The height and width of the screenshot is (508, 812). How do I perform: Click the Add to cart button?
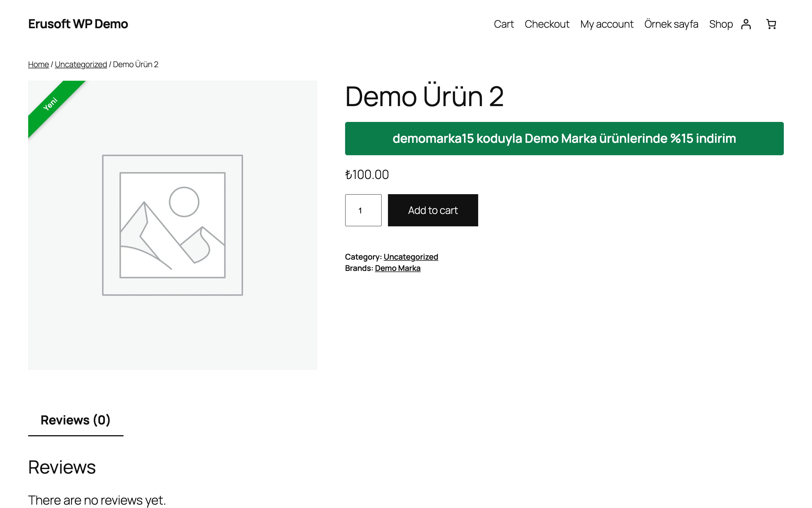pos(433,210)
